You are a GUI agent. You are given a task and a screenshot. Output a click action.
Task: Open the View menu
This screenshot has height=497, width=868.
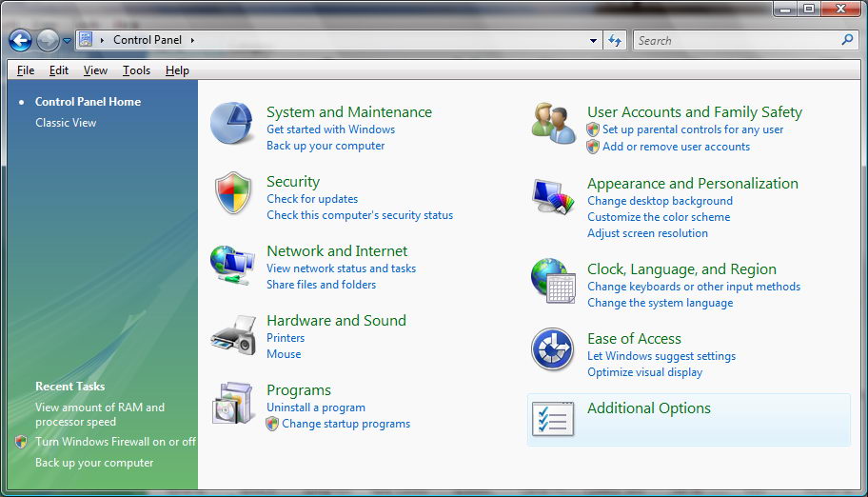(x=95, y=70)
